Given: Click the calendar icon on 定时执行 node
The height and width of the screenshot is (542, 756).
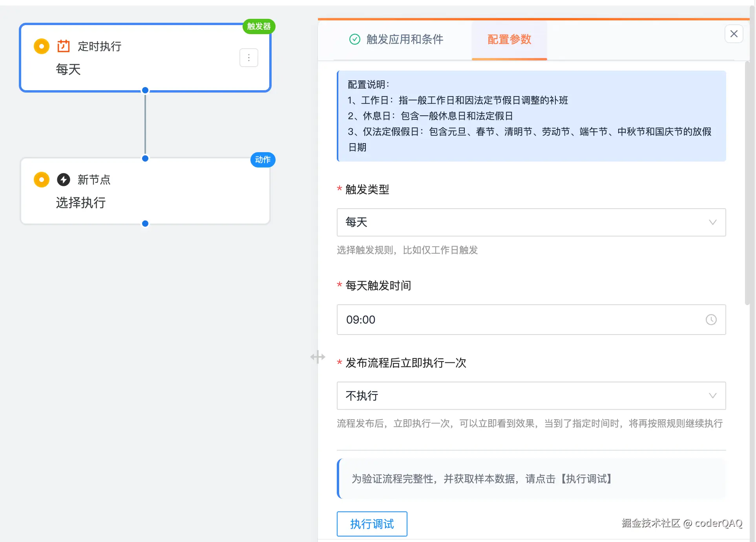Looking at the screenshot, I should point(63,46).
